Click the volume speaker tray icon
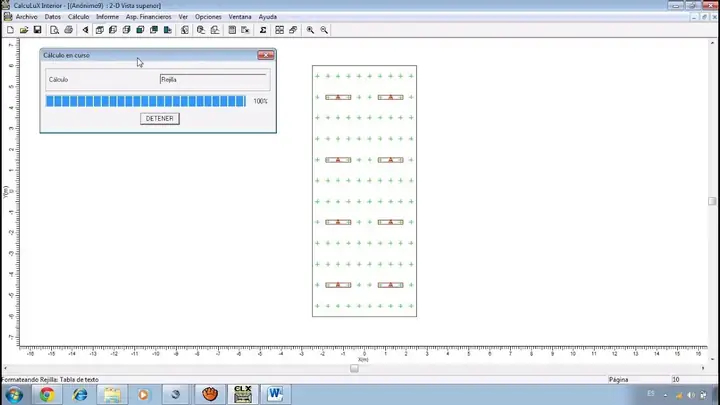This screenshot has width=720, height=405. click(691, 395)
